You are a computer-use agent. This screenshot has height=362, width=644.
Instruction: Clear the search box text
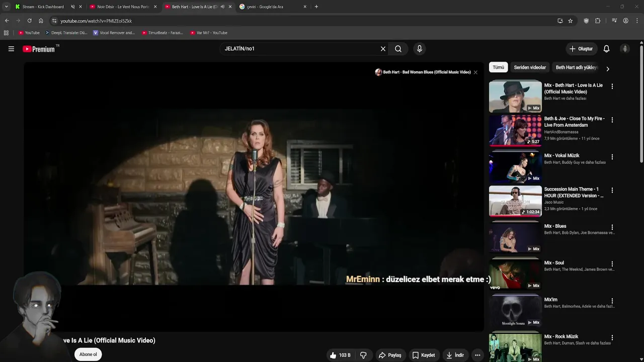pyautogui.click(x=383, y=49)
